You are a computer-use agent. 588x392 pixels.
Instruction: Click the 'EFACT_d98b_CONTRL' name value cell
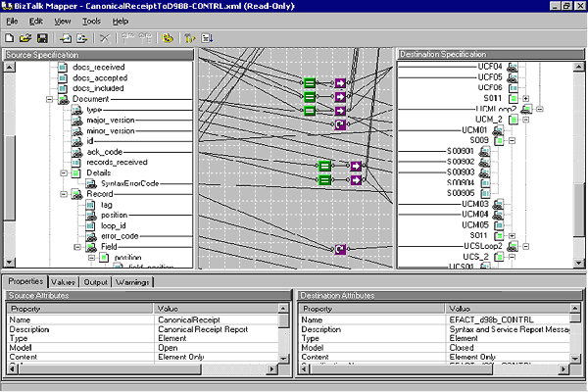[508, 320]
